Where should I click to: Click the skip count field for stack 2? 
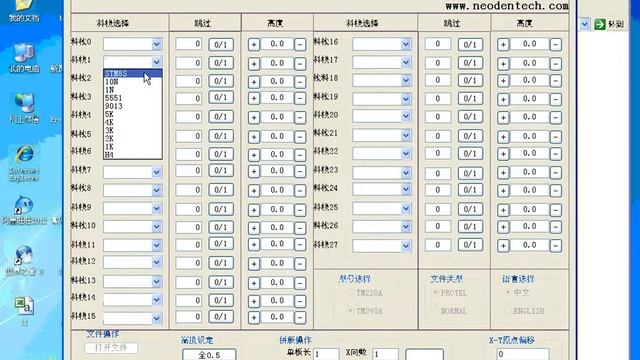[189, 81]
